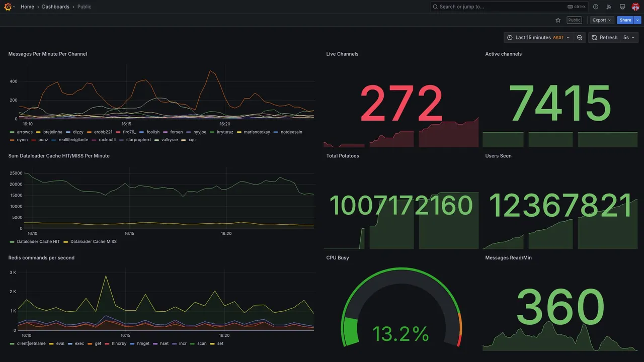Screen dimensions: 644x362
Task: Open the Export dropdown menu
Action: coord(602,20)
